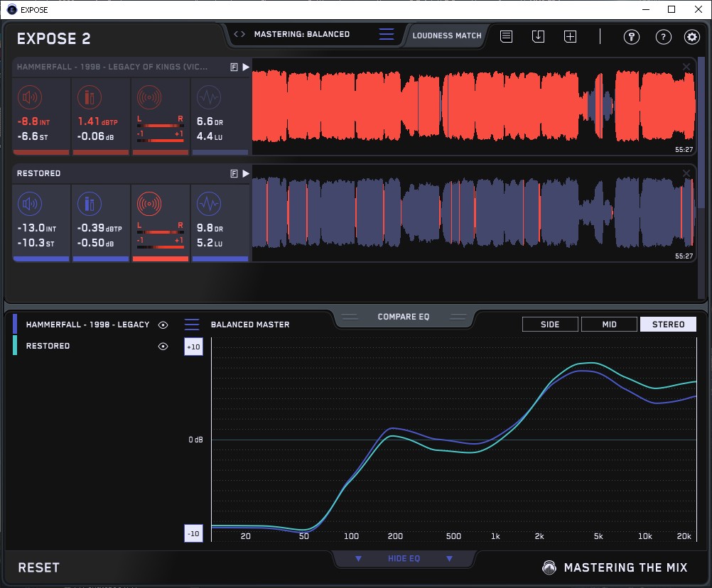Click the loudness speaker icon on Restored track
712x588 pixels.
pyautogui.click(x=29, y=205)
